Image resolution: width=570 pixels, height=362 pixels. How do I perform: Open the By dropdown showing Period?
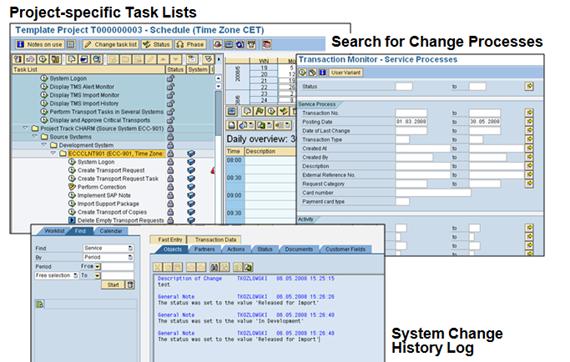(x=108, y=257)
